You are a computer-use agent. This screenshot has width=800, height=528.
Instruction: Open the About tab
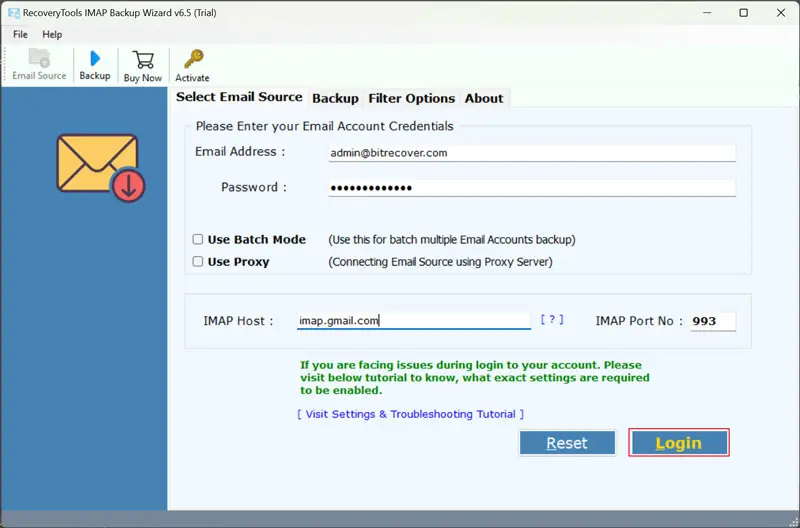[484, 98]
